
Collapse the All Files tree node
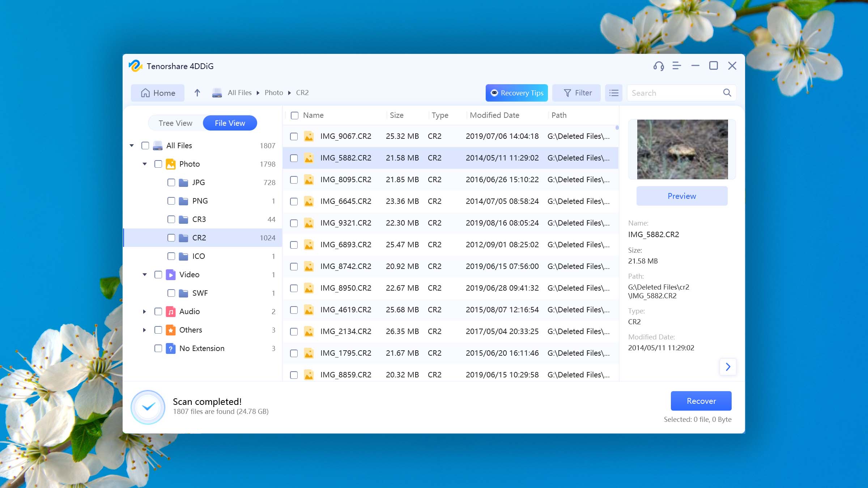(x=132, y=146)
